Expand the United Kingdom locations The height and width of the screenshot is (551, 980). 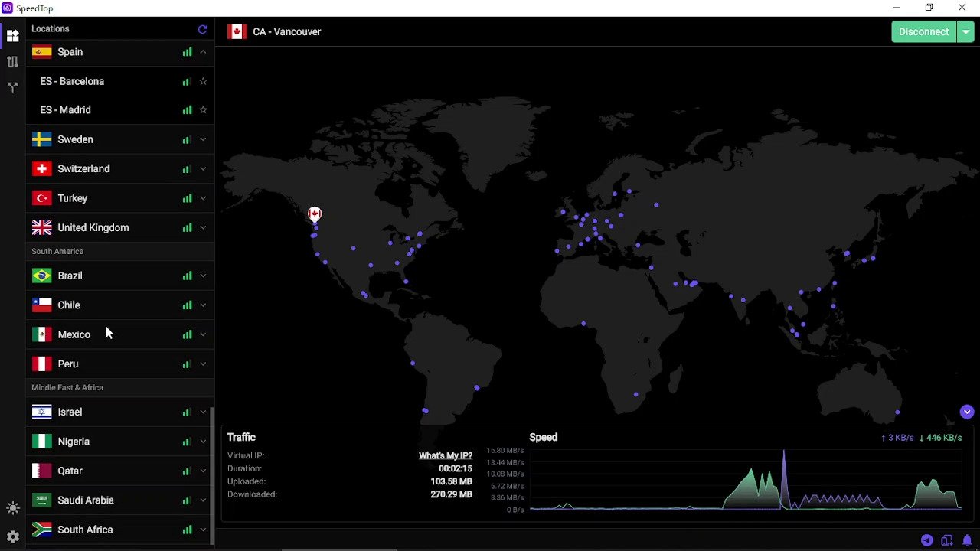tap(203, 227)
